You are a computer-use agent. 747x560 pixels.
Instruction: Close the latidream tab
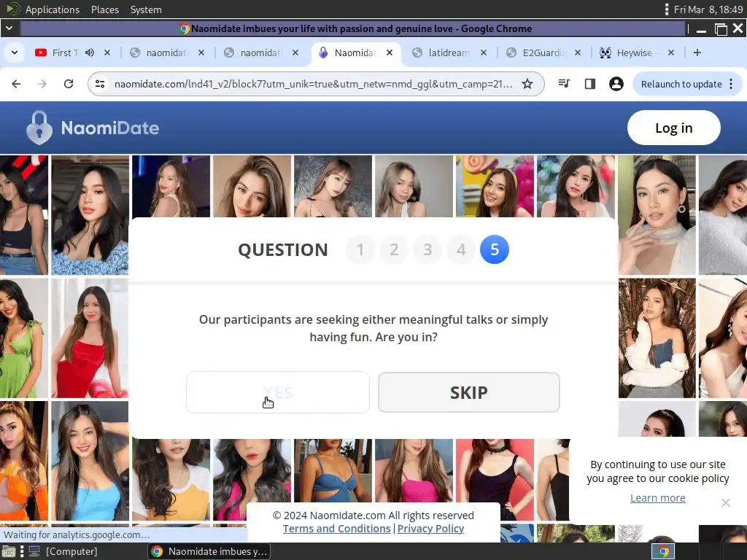pos(484,52)
